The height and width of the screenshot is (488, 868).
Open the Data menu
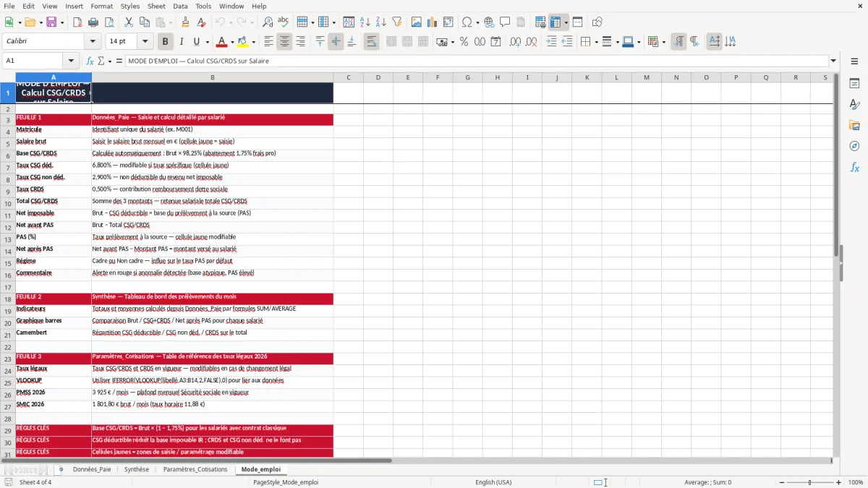point(180,6)
